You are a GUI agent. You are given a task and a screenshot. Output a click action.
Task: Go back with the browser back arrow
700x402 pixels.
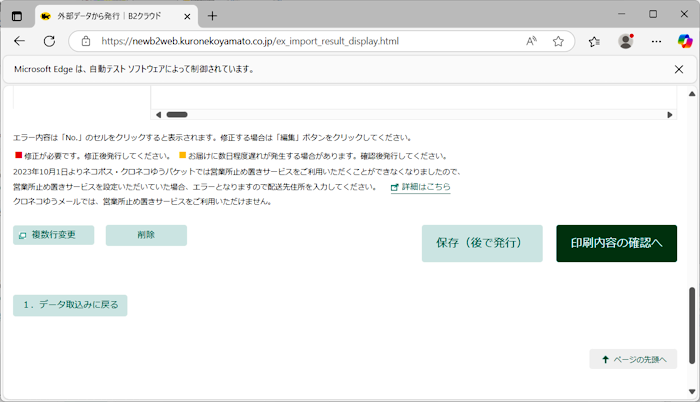point(19,41)
